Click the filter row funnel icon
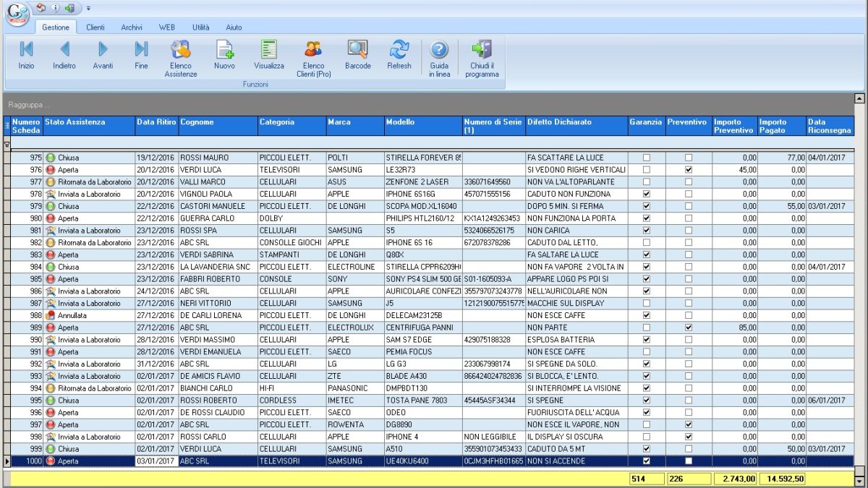 (7, 145)
